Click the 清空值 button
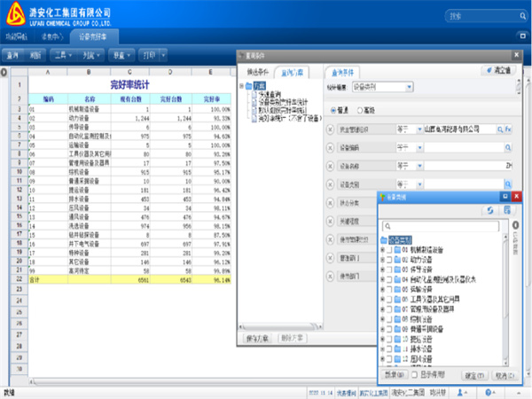 coord(499,70)
